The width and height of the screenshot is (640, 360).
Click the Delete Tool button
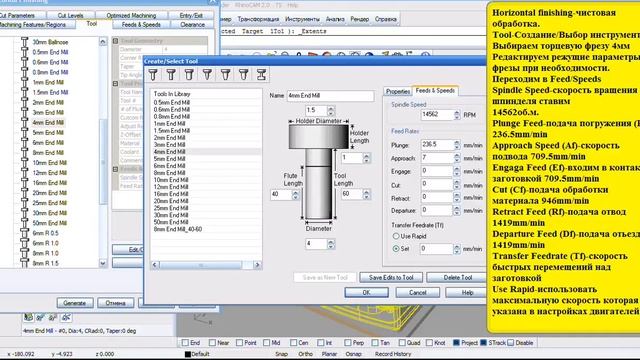pos(458,278)
